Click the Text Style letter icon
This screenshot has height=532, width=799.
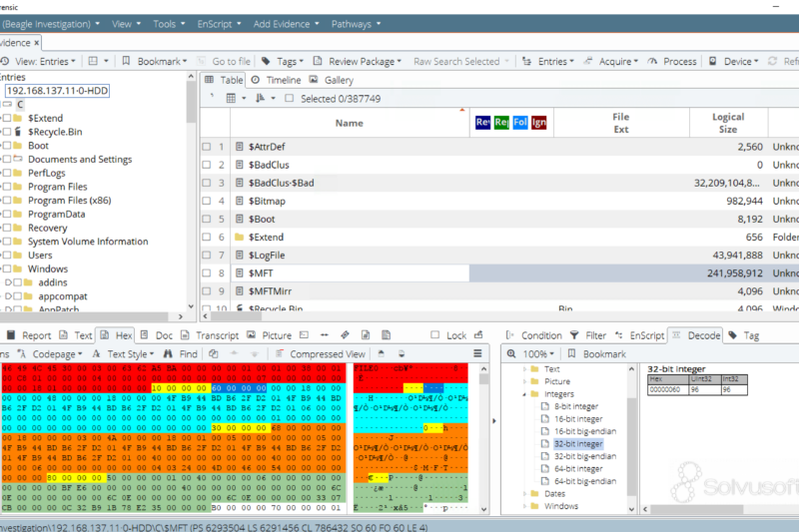click(x=96, y=353)
